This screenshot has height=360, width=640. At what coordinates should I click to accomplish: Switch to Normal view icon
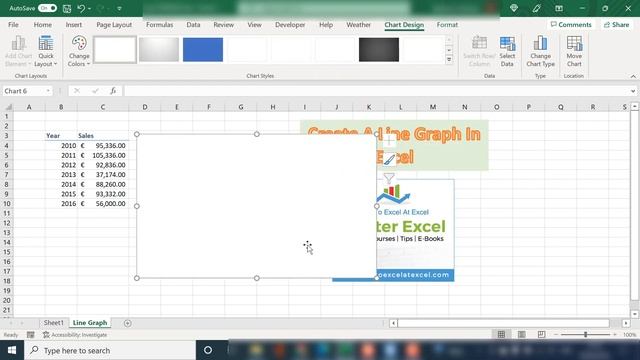click(x=501, y=334)
